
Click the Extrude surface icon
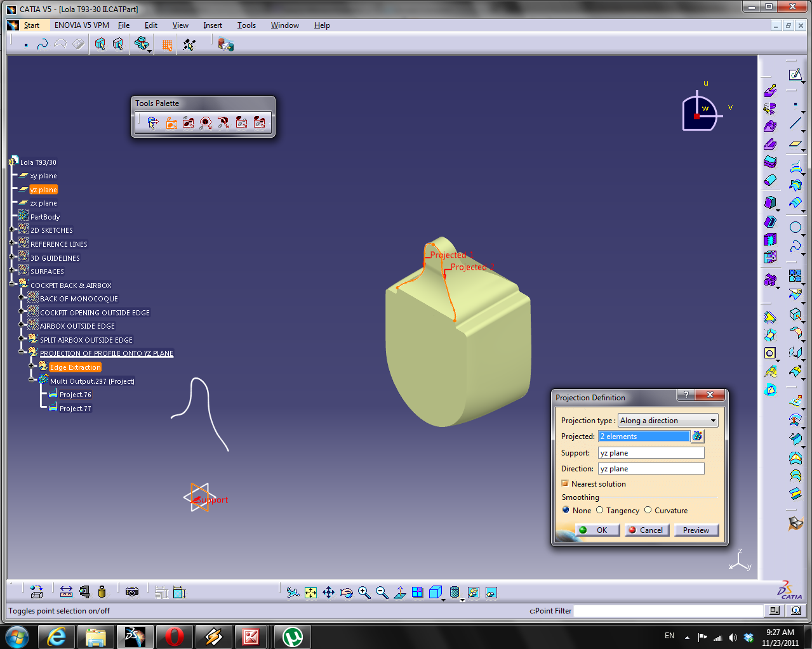tap(769, 91)
